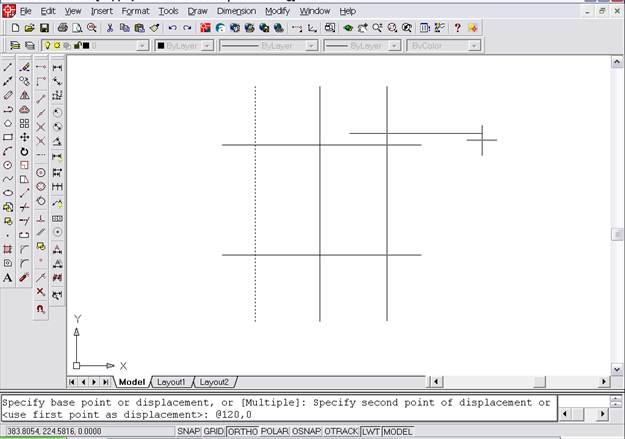Toggle LWT lineweight display
This screenshot has width=625, height=439.
371,431
